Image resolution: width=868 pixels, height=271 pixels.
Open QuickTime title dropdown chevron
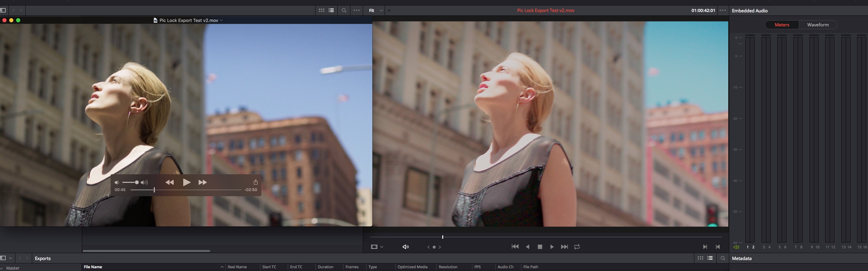pyautogui.click(x=221, y=20)
